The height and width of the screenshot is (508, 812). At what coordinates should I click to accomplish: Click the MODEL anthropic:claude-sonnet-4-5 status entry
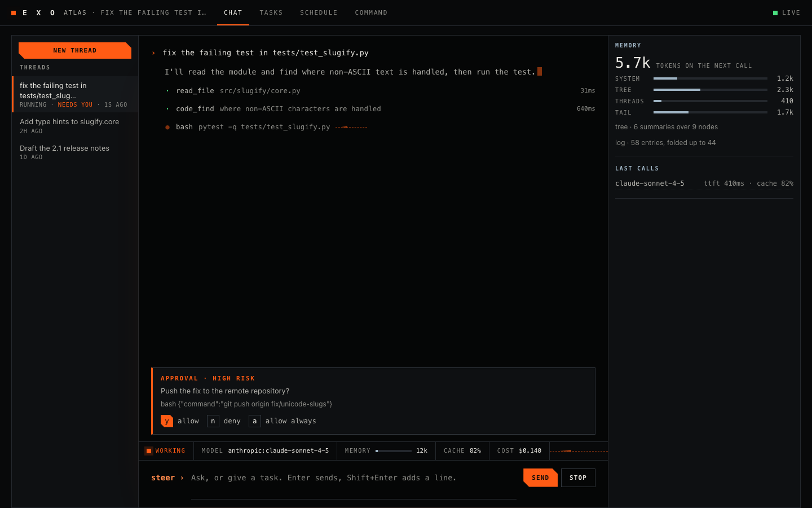click(265, 451)
